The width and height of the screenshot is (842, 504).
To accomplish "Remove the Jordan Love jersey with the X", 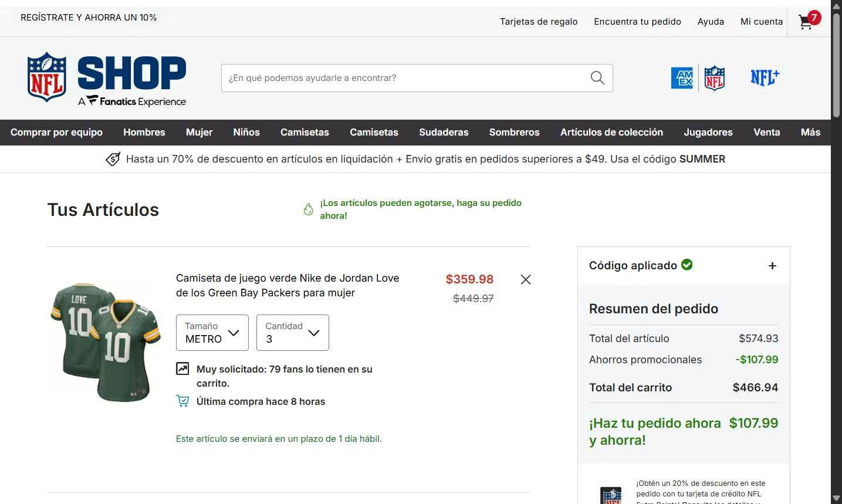I will (526, 280).
